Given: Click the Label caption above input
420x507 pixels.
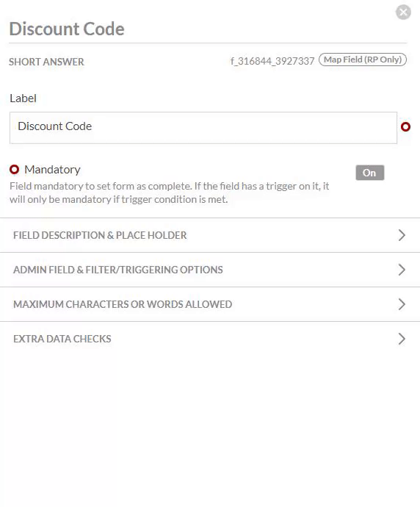Looking at the screenshot, I should [23, 98].
